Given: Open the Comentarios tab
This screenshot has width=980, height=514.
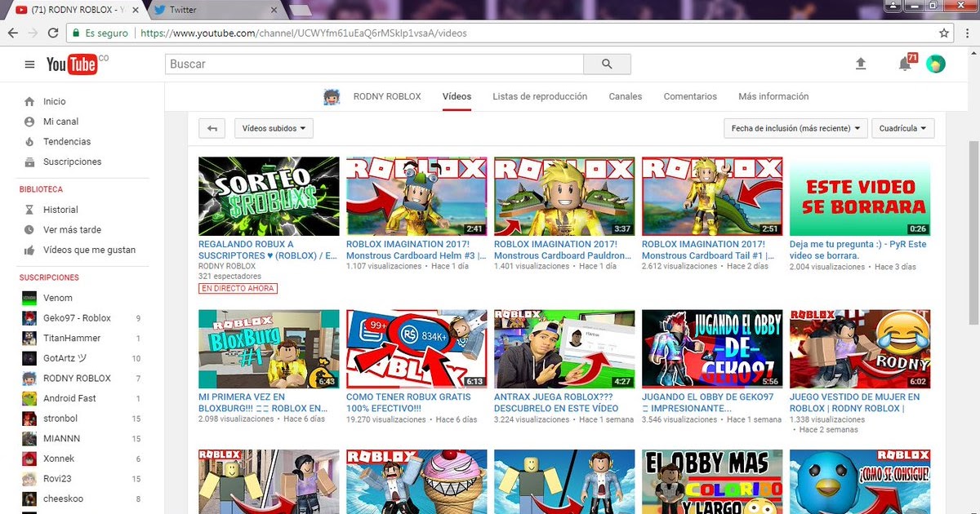Looking at the screenshot, I should click(690, 96).
